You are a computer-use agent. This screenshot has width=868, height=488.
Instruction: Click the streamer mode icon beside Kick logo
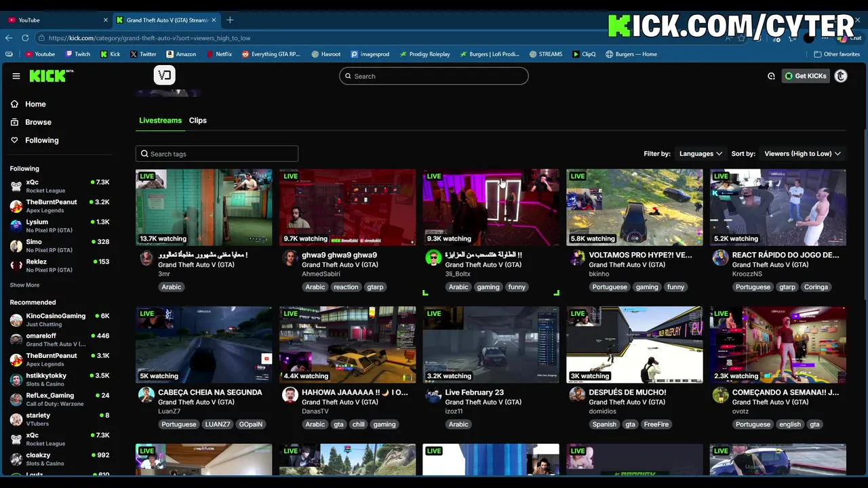click(164, 75)
